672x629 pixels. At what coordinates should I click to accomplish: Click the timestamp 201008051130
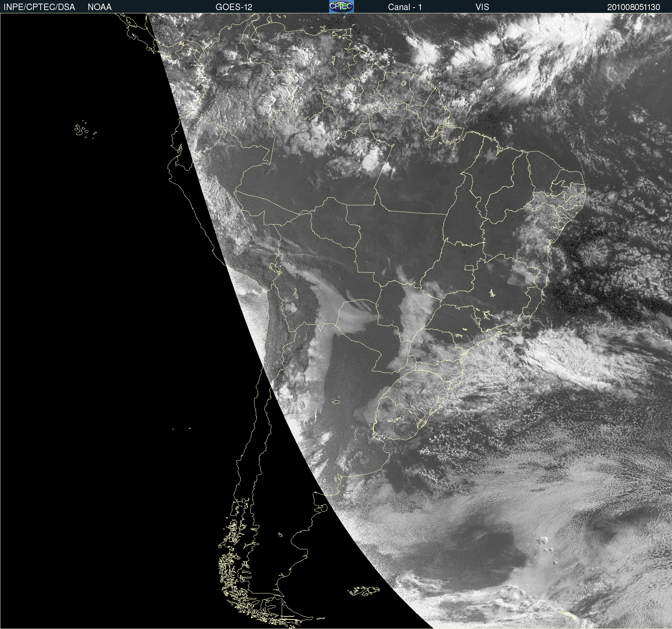634,7
